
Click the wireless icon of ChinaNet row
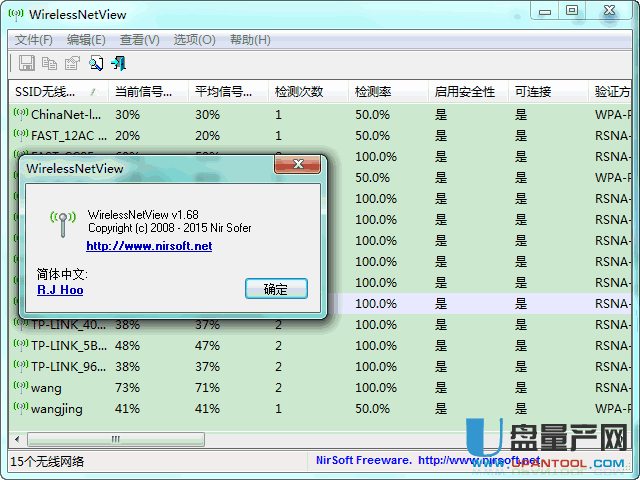(21, 113)
